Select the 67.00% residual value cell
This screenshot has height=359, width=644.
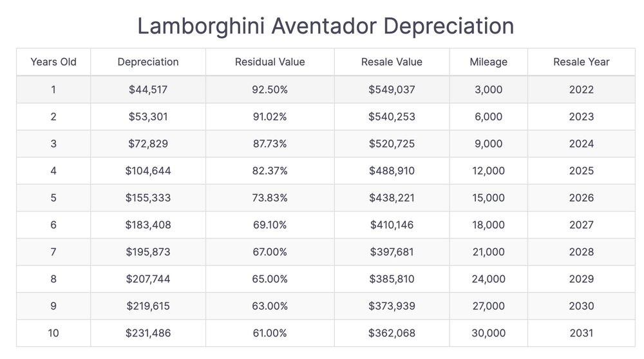[270, 252]
